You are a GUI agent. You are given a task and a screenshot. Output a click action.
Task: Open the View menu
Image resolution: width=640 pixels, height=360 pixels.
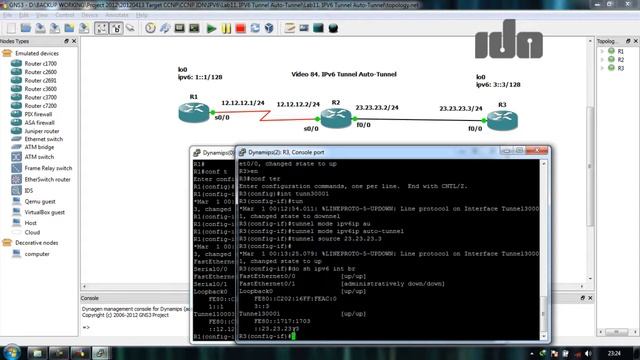point(42,15)
